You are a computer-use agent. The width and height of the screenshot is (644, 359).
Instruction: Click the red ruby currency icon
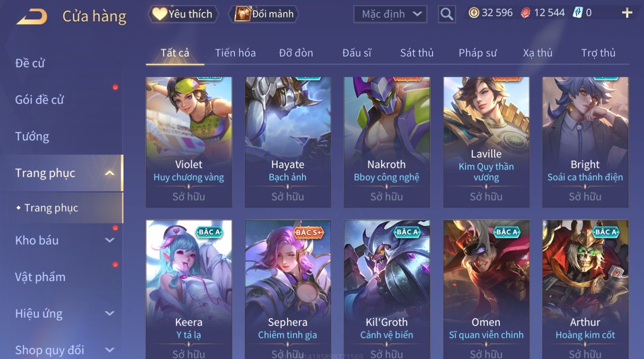[x=526, y=13]
